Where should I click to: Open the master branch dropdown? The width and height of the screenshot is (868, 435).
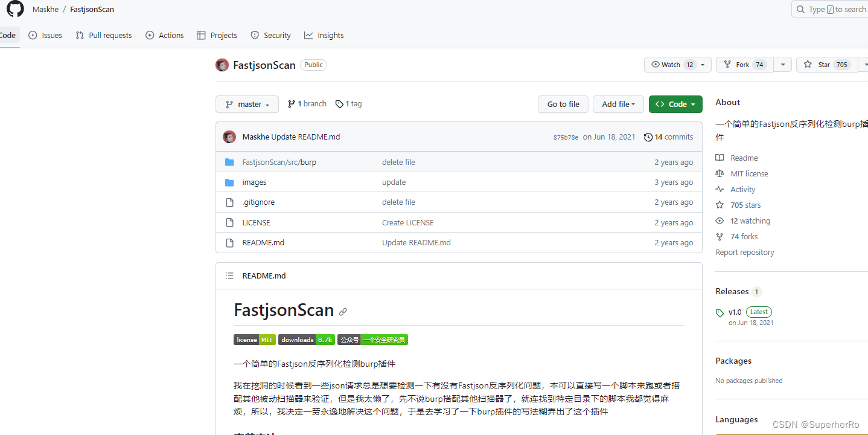pyautogui.click(x=247, y=104)
